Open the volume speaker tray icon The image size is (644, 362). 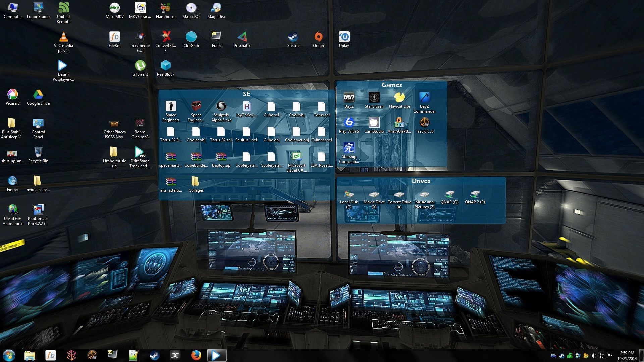(594, 356)
